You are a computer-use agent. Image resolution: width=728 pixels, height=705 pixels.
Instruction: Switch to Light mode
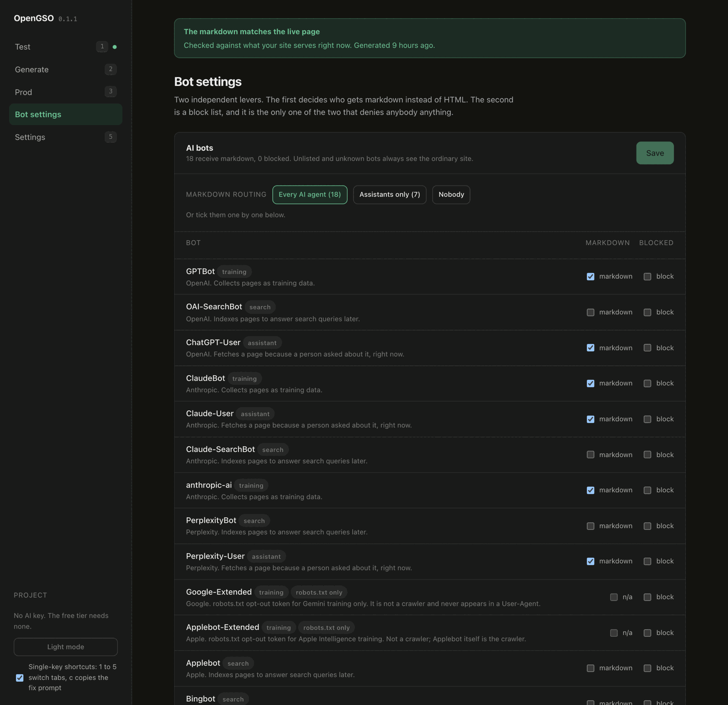(66, 647)
